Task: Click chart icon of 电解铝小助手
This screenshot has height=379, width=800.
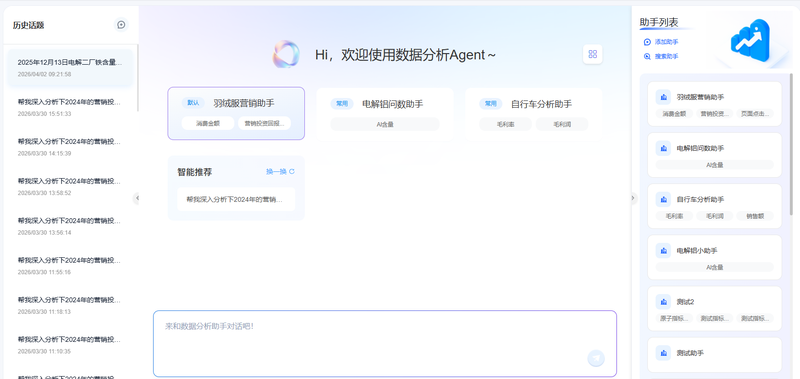Action: pyautogui.click(x=663, y=250)
